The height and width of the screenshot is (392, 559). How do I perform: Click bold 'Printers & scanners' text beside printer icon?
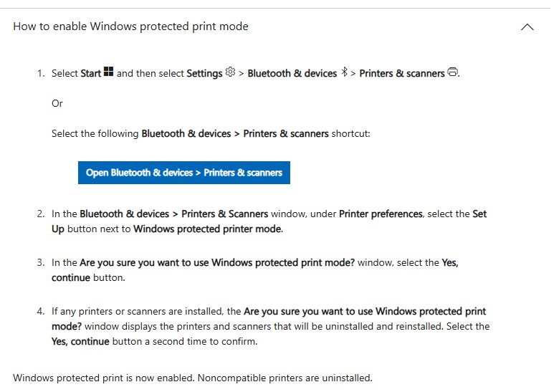coord(401,73)
